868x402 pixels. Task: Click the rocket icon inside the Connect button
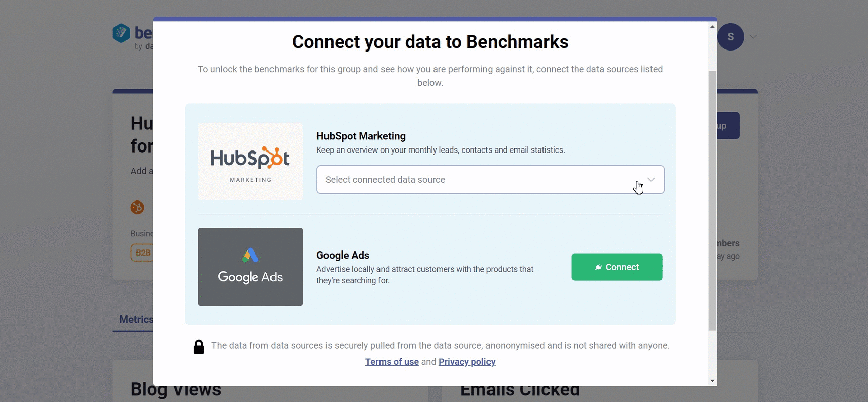[x=598, y=267]
